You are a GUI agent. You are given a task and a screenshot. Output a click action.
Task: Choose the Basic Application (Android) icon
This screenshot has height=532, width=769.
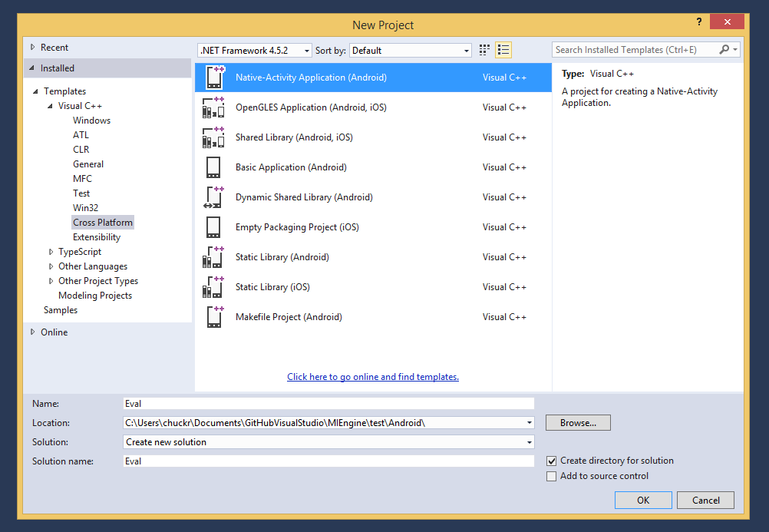pyautogui.click(x=213, y=167)
